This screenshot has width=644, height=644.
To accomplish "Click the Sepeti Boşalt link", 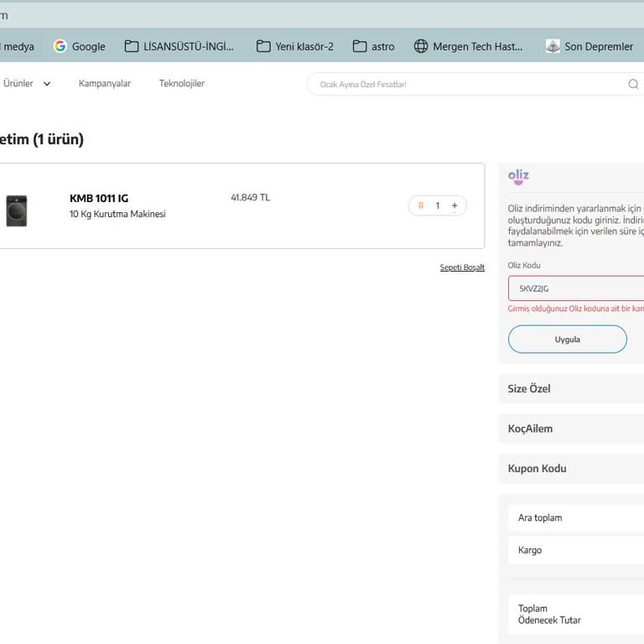I will pyautogui.click(x=462, y=267).
